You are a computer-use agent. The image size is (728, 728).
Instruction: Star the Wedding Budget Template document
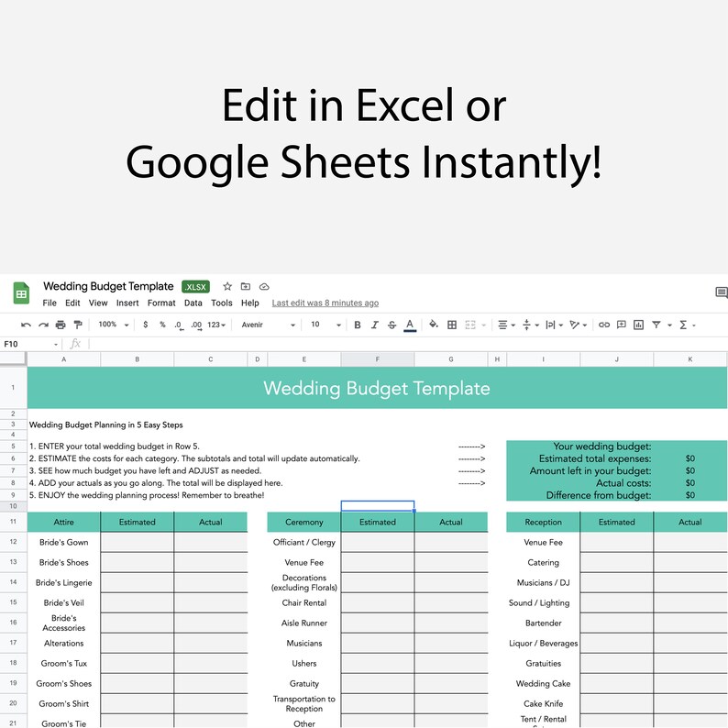227,286
